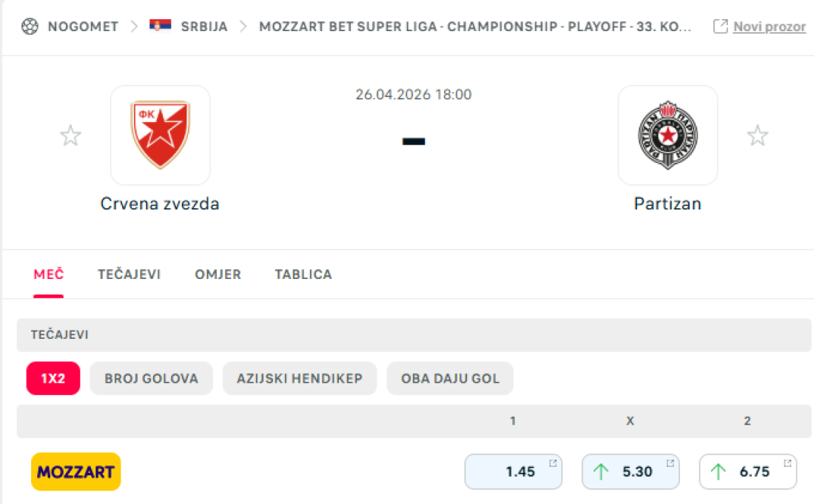Click the SRBIJA breadcrumb link
The width and height of the screenshot is (814, 504).
[204, 27]
